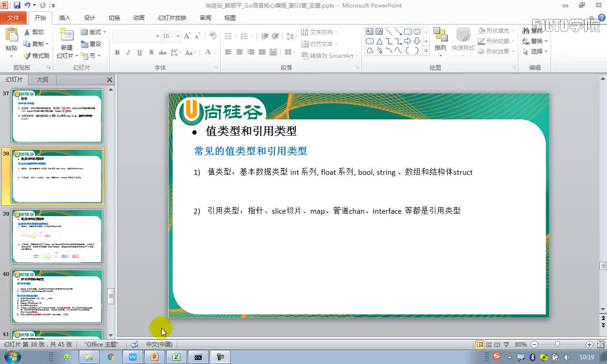This screenshot has height=364, width=607.
Task: Click the New Slide (新建幻灯片) icon
Action: (66, 36)
